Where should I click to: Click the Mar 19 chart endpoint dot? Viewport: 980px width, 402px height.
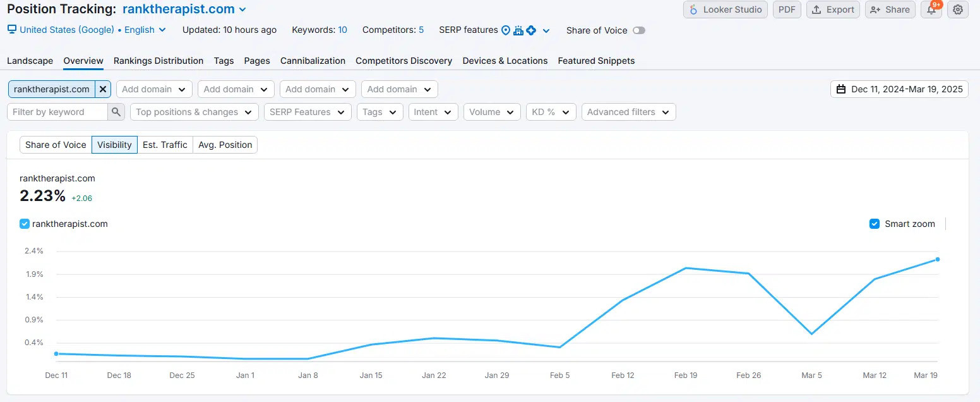938,259
